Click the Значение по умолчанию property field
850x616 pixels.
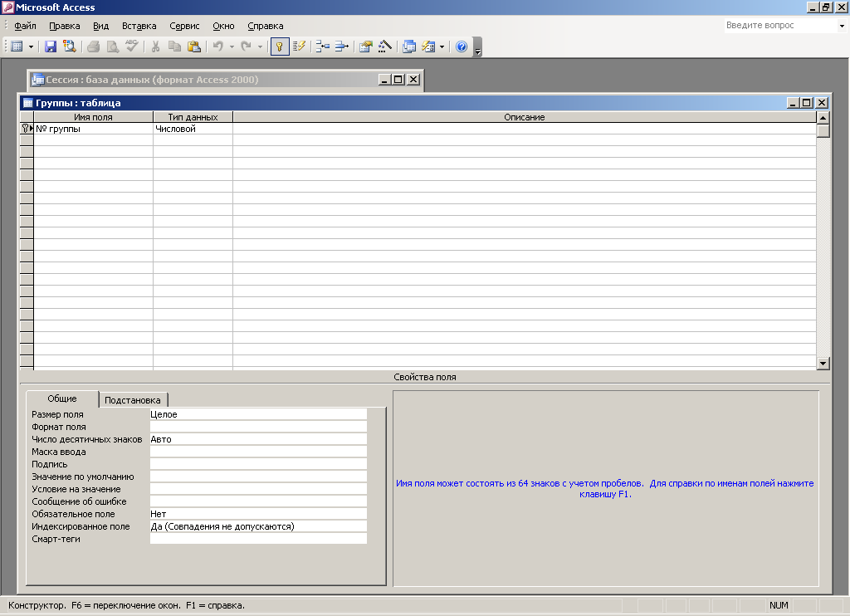point(258,477)
